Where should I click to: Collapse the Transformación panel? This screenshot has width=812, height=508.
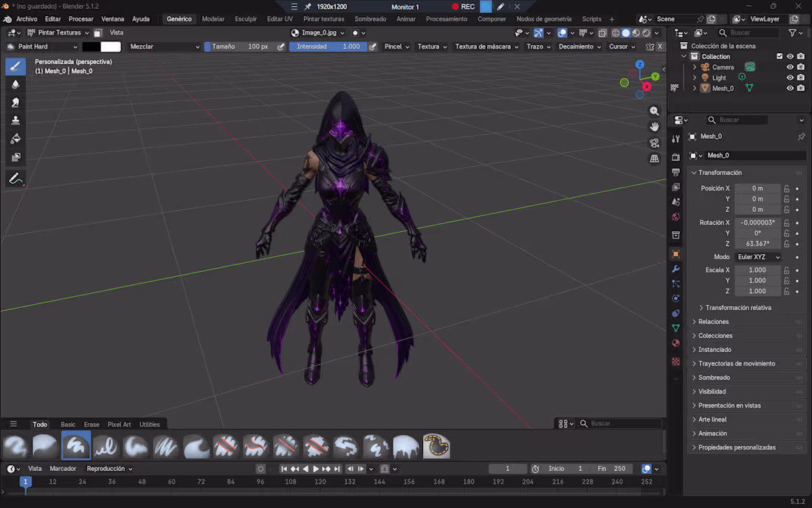[x=720, y=173]
